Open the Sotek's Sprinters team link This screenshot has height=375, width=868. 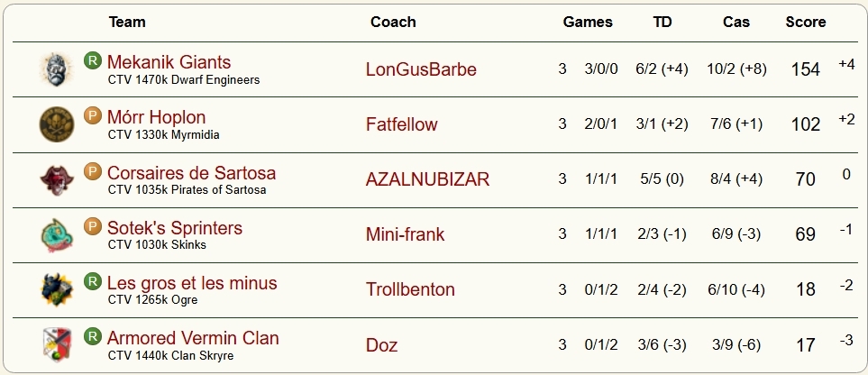point(175,228)
